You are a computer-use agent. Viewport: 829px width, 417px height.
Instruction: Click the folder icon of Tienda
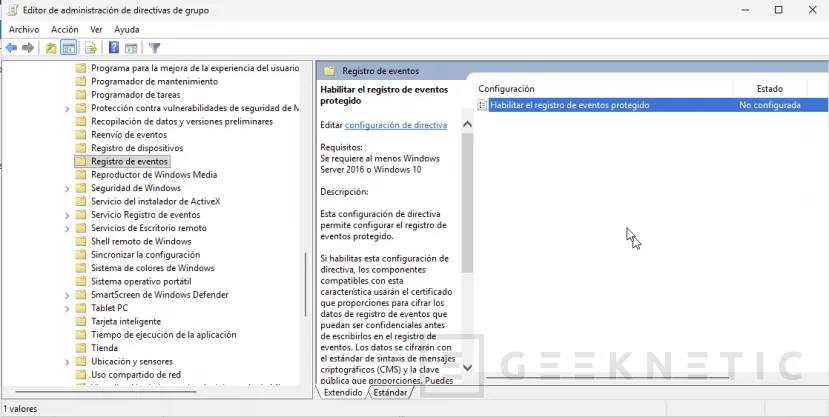coord(80,348)
